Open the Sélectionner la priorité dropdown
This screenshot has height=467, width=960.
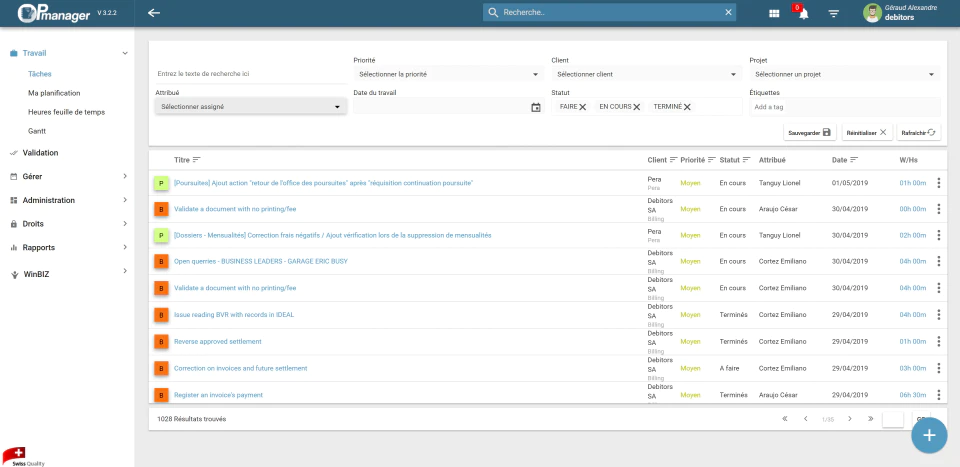[448, 75]
